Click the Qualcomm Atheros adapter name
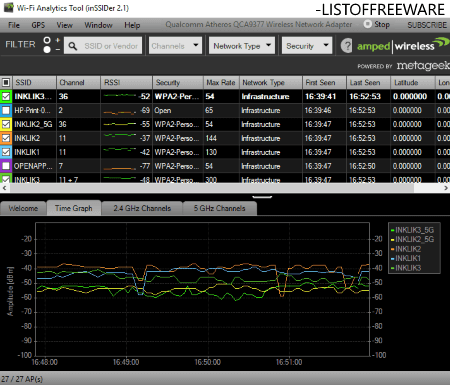 tap(259, 25)
